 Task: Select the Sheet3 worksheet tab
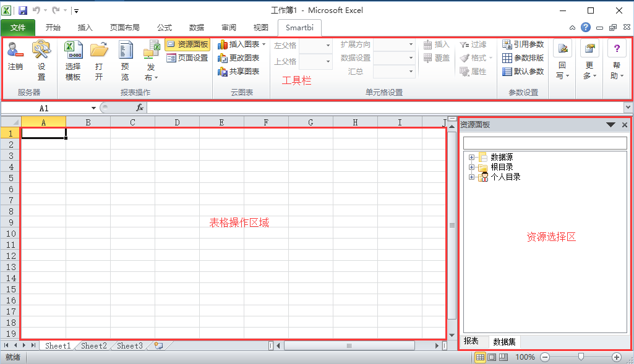[130, 346]
